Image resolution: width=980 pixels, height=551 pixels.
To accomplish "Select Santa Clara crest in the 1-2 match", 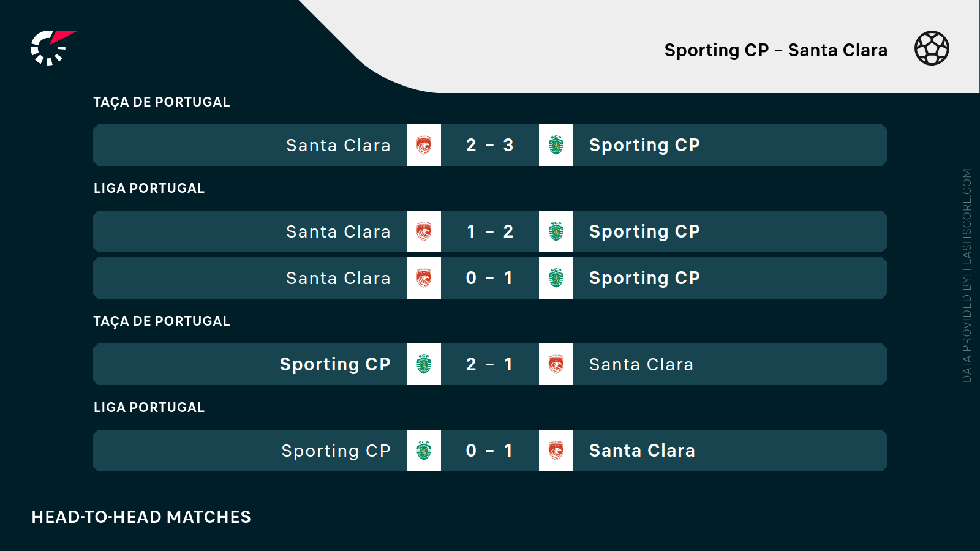I will [424, 231].
